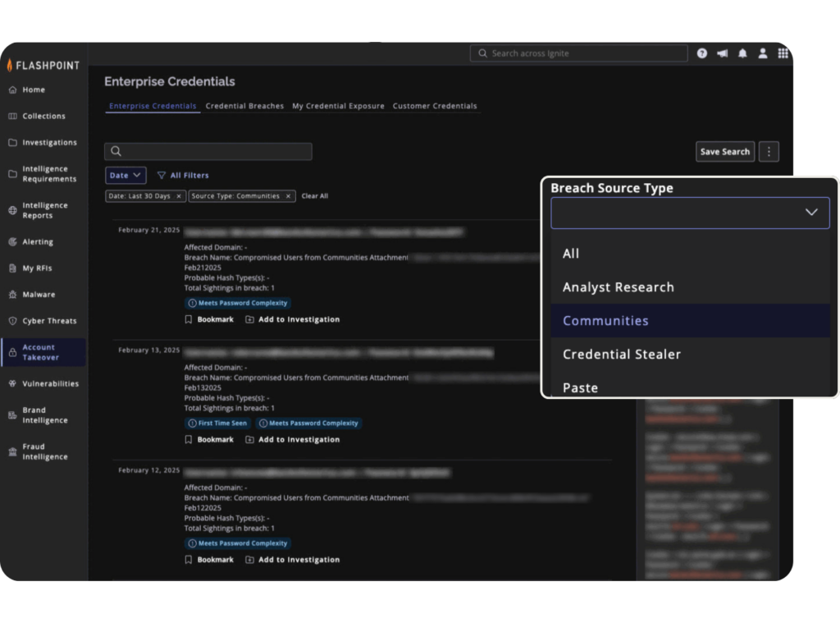Click the credentials search input field

coord(208,151)
